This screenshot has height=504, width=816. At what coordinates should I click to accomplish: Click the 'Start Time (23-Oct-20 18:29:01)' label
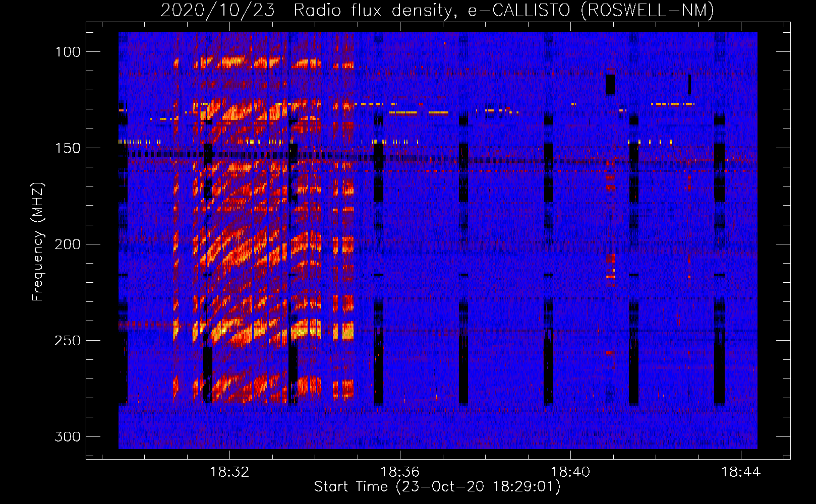tap(437, 487)
